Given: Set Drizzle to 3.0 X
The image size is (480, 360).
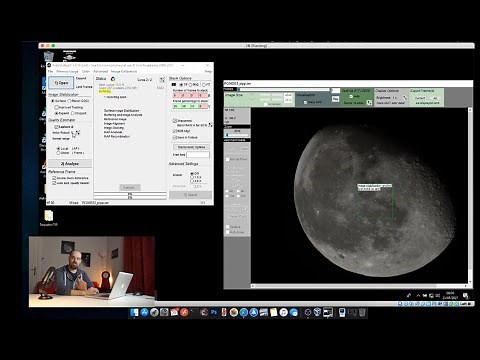Looking at the screenshot, I should tap(195, 181).
